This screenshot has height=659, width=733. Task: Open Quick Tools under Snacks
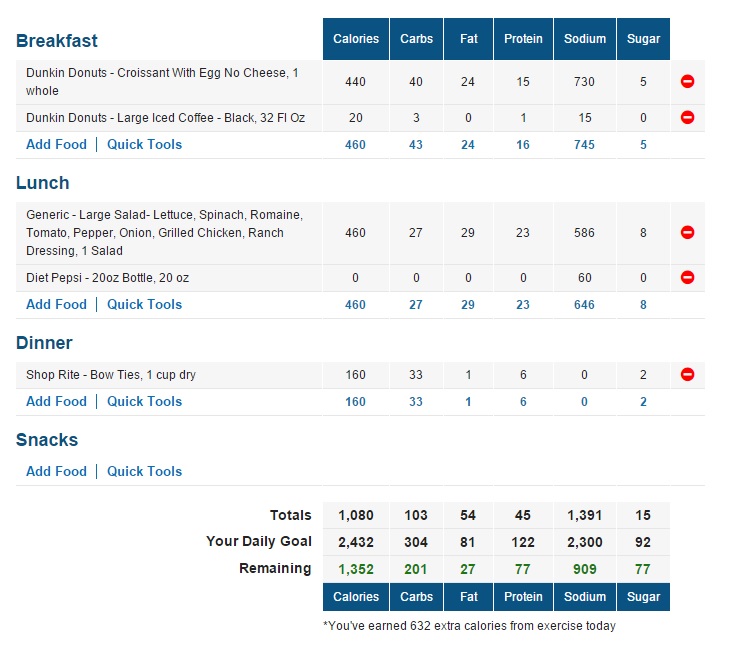(x=144, y=472)
